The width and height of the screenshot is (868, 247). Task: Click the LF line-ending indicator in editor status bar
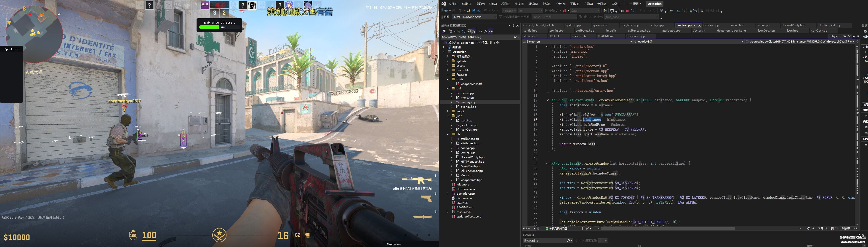(x=855, y=228)
